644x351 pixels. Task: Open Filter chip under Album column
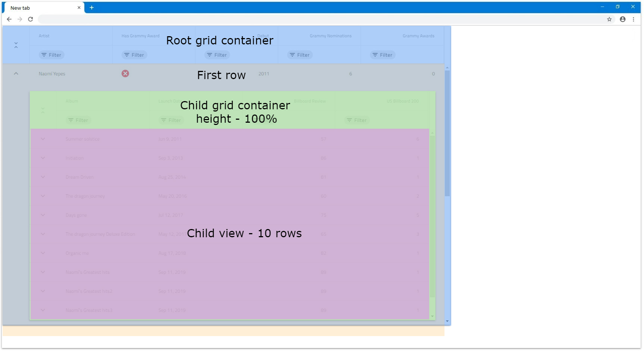tap(78, 120)
